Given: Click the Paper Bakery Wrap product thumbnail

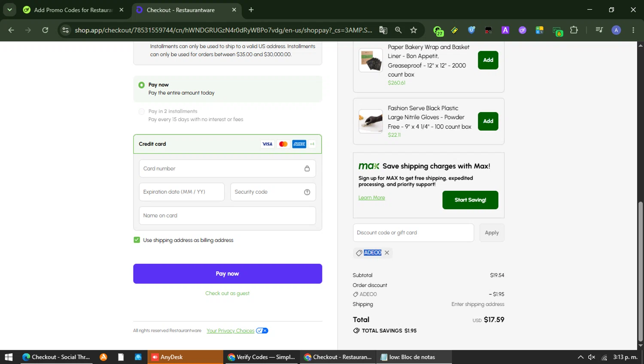Looking at the screenshot, I should click(371, 60).
